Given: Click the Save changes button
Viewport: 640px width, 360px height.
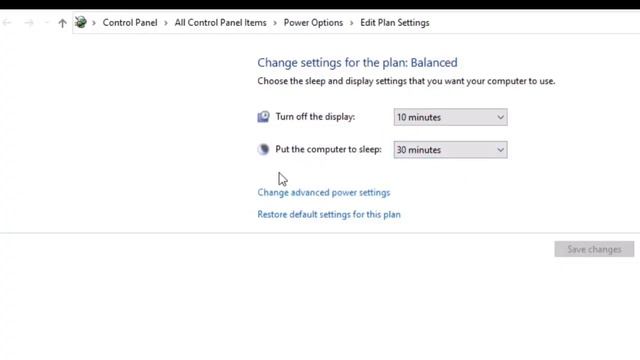Looking at the screenshot, I should point(594,249).
